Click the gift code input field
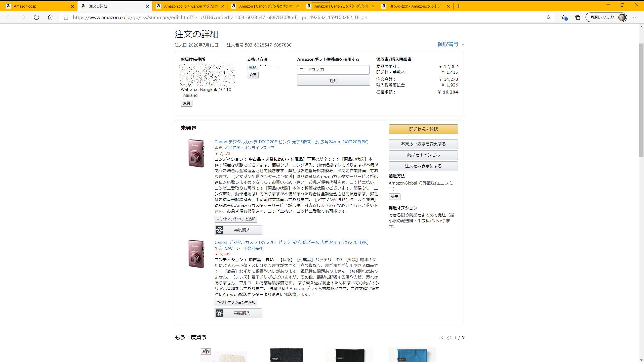Viewport: 644px width, 362px height. coord(333,70)
